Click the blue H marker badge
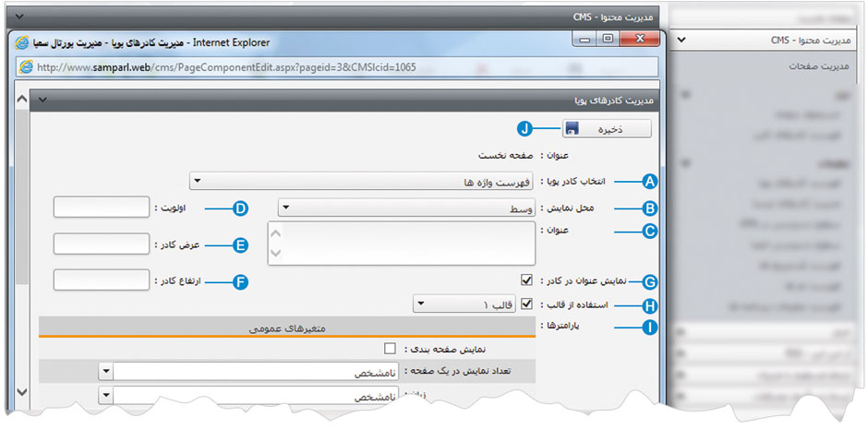Image resolution: width=868 pixels, height=441 pixels. coord(649,304)
